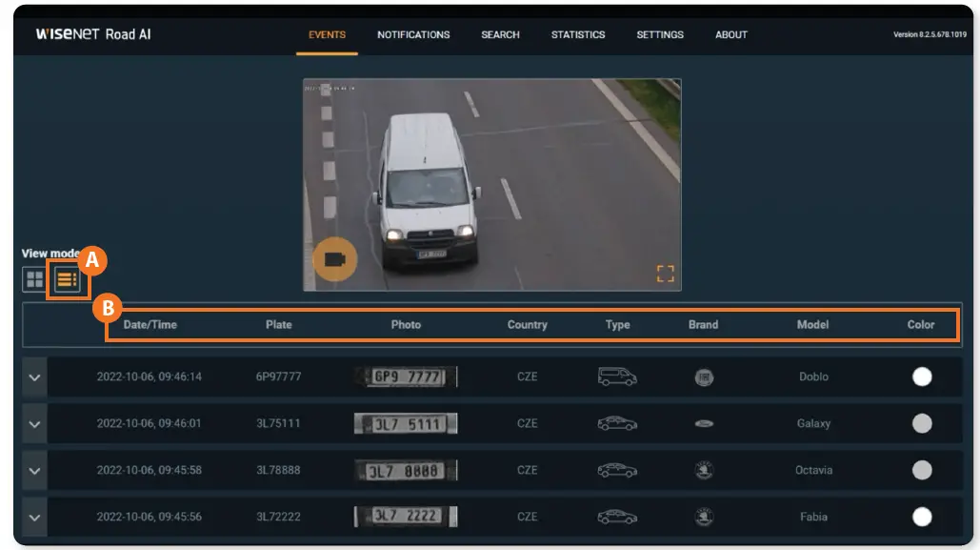This screenshot has height=550, width=980.
Task: Click CZE country in Fabia row
Action: pyautogui.click(x=527, y=517)
